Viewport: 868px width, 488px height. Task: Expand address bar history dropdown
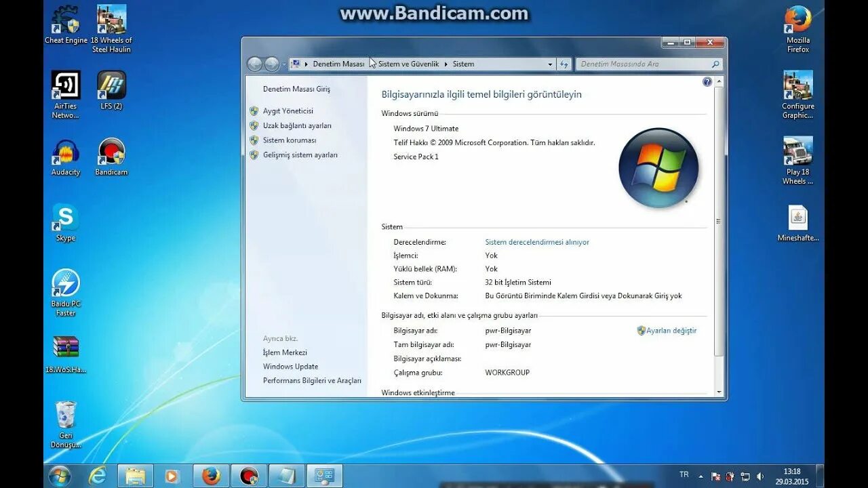pyautogui.click(x=550, y=64)
